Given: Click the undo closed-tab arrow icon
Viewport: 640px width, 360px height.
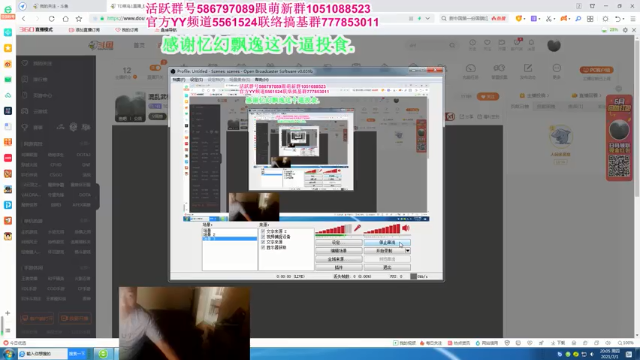Looking at the screenshot, I should pos(618,19).
